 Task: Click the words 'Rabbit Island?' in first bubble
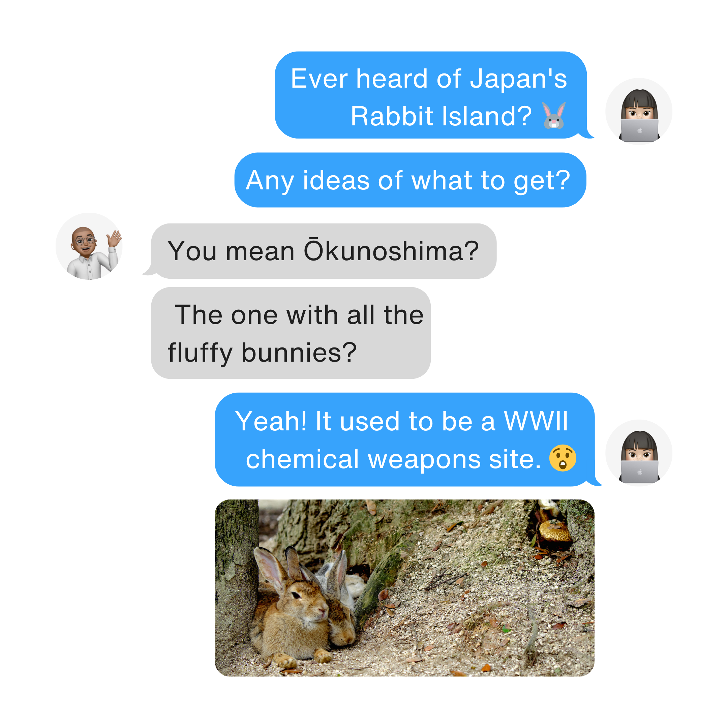441,116
